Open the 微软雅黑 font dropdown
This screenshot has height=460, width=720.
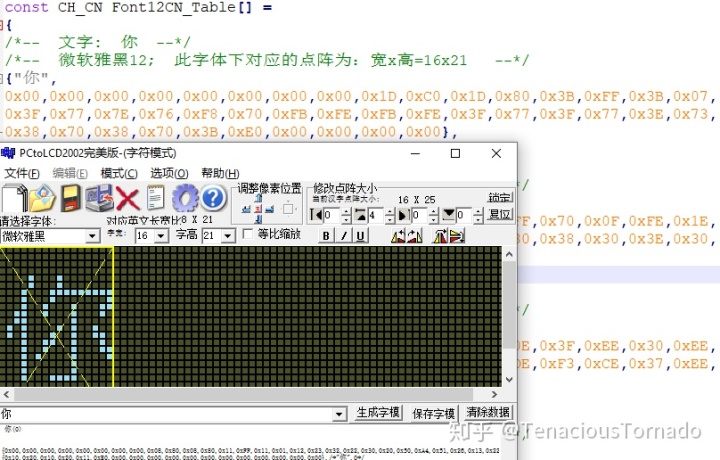pos(92,236)
